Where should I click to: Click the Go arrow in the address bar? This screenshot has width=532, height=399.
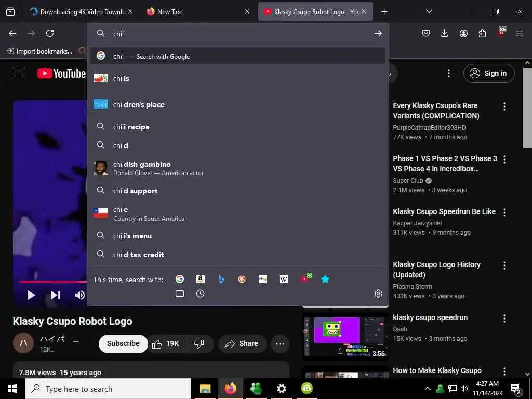point(378,34)
